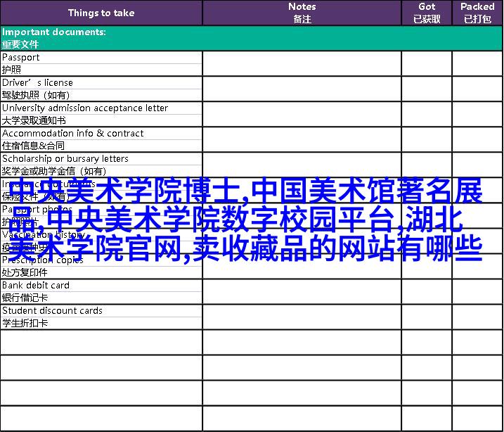The width and height of the screenshot is (504, 432).
Task: Click Packed cell for Bank debit card
Action: pos(477,292)
